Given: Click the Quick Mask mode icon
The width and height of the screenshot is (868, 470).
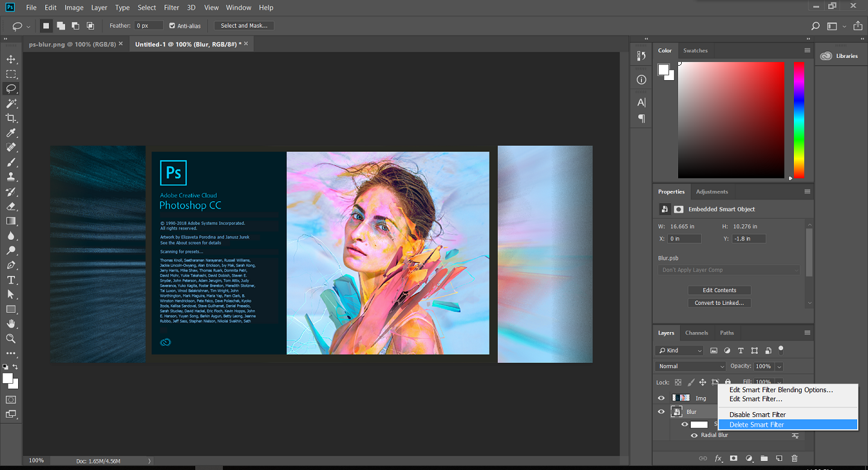Looking at the screenshot, I should tap(11, 399).
